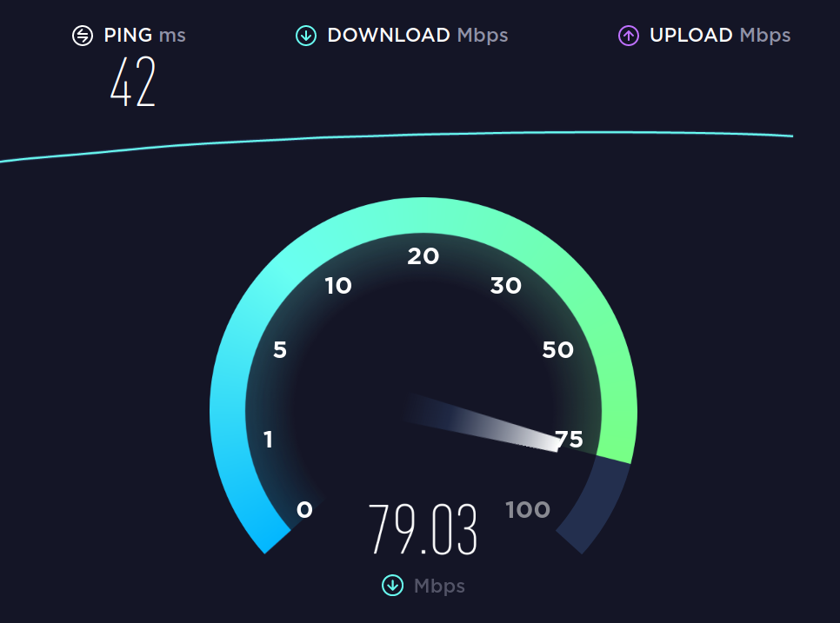Click the 1 mark on the gauge
Screen dimensions: 840x623
pos(269,440)
